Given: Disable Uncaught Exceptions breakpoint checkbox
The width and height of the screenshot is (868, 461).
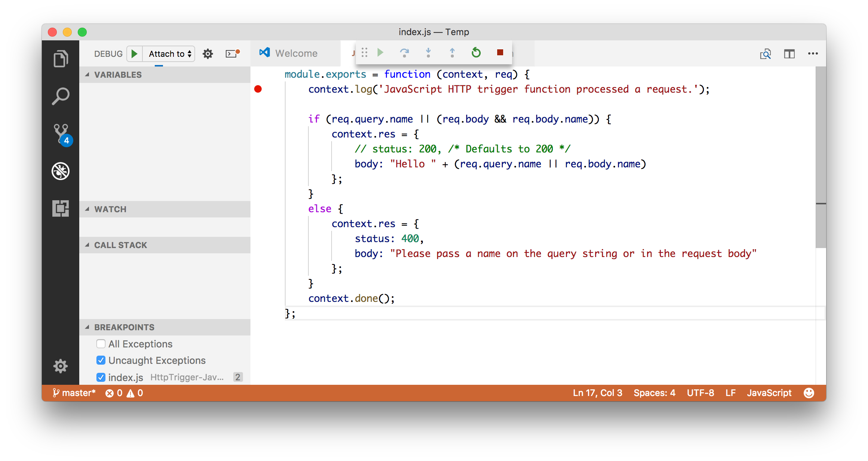Looking at the screenshot, I should coord(101,360).
